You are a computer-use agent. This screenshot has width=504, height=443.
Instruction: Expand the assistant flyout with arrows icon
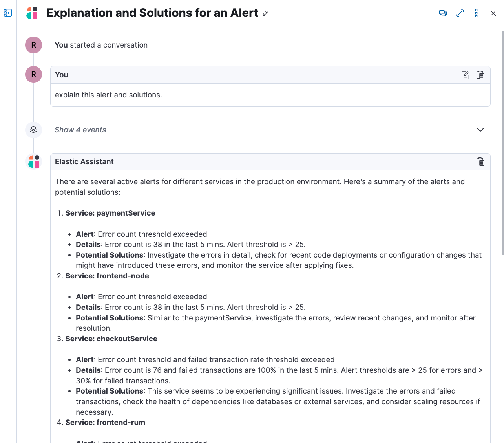(460, 13)
